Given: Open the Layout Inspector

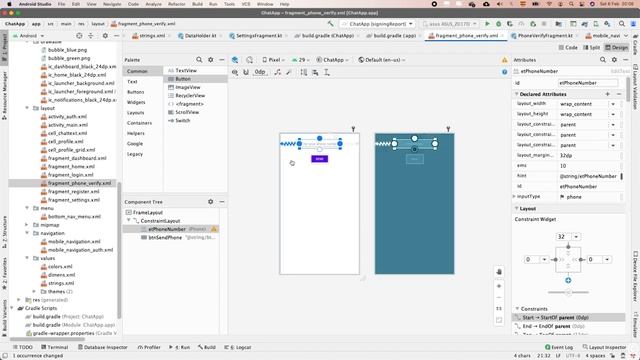Looking at the screenshot, I should pyautogui.click(x=604, y=347).
